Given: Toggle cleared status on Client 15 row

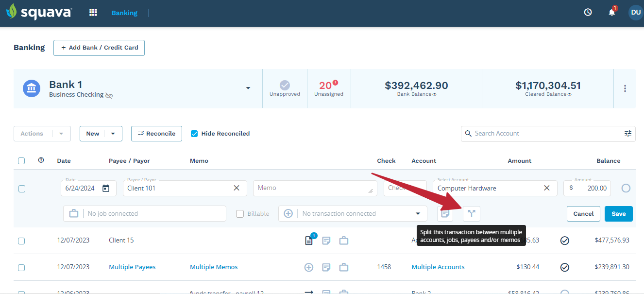Looking at the screenshot, I should pos(565,240).
